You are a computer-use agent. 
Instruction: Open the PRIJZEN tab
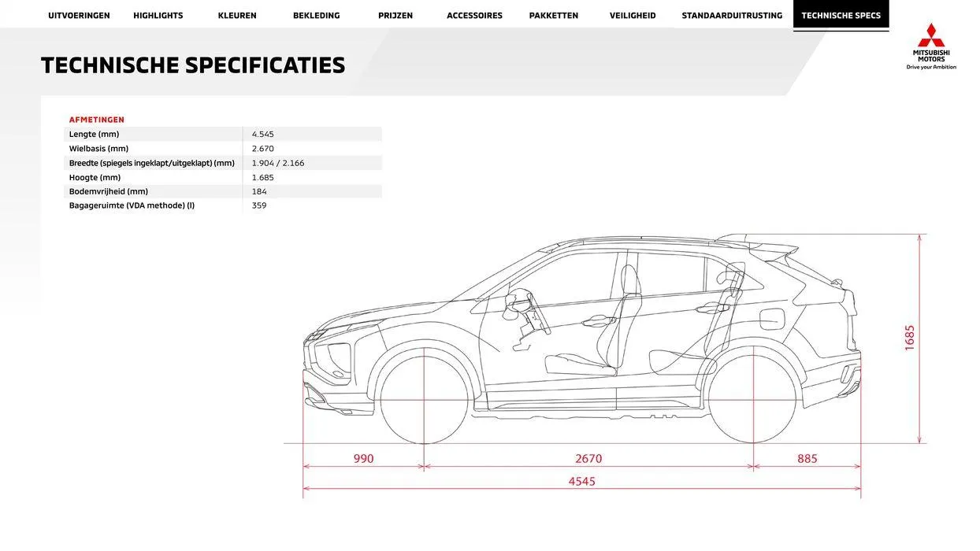click(395, 13)
